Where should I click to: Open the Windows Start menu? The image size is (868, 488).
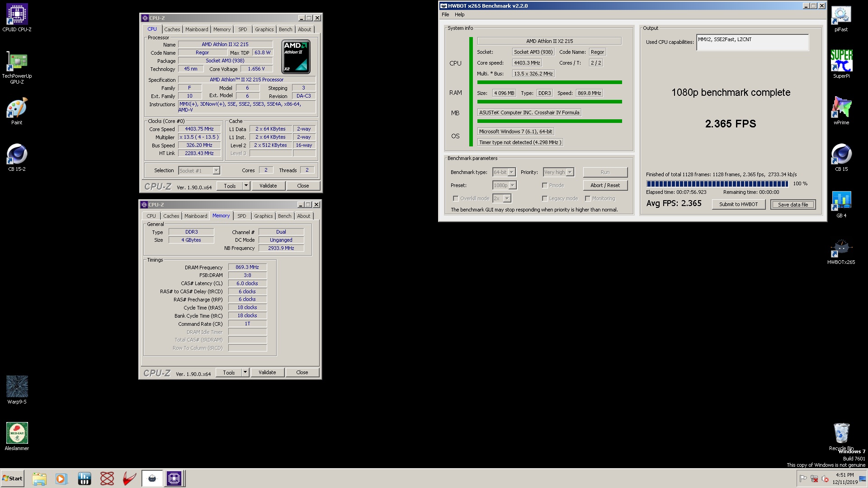pyautogui.click(x=12, y=479)
